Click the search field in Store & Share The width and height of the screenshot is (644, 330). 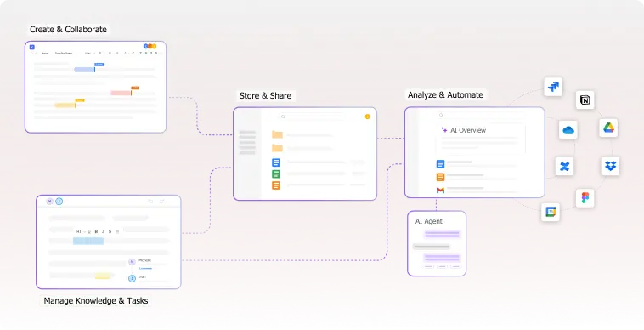click(313, 117)
